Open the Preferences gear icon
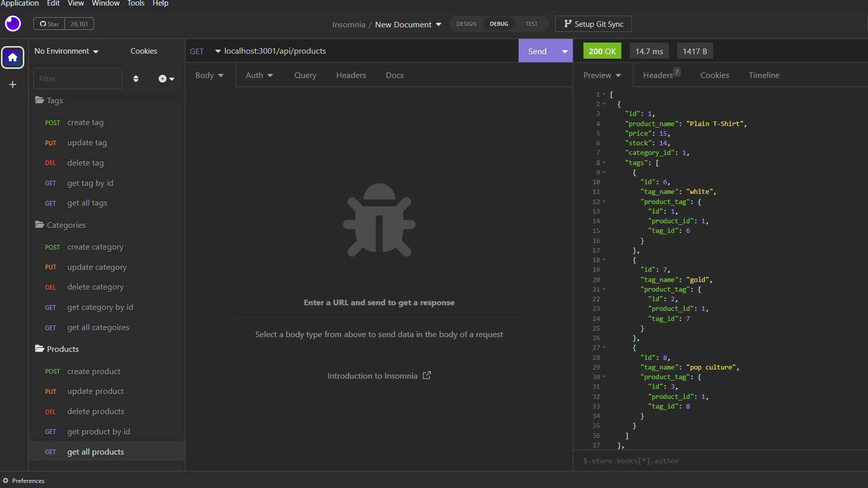Screen dimensions: 868x488 [6, 480]
